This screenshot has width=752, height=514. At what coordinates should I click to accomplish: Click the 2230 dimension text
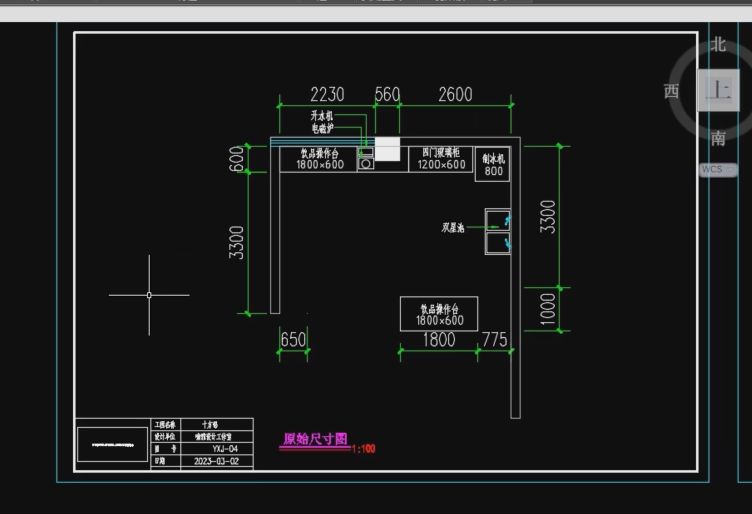(327, 95)
